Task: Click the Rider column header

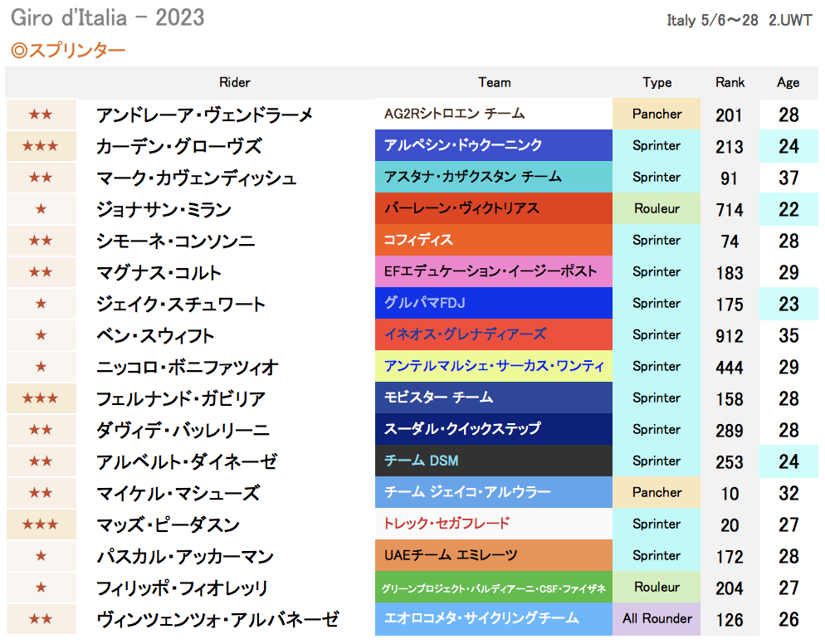Action: tap(235, 83)
